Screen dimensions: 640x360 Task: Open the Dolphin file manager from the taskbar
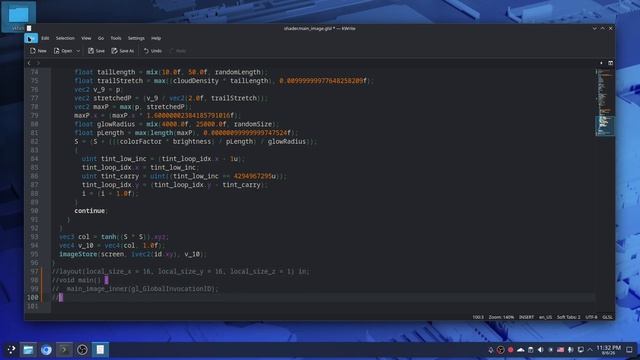pyautogui.click(x=28, y=350)
